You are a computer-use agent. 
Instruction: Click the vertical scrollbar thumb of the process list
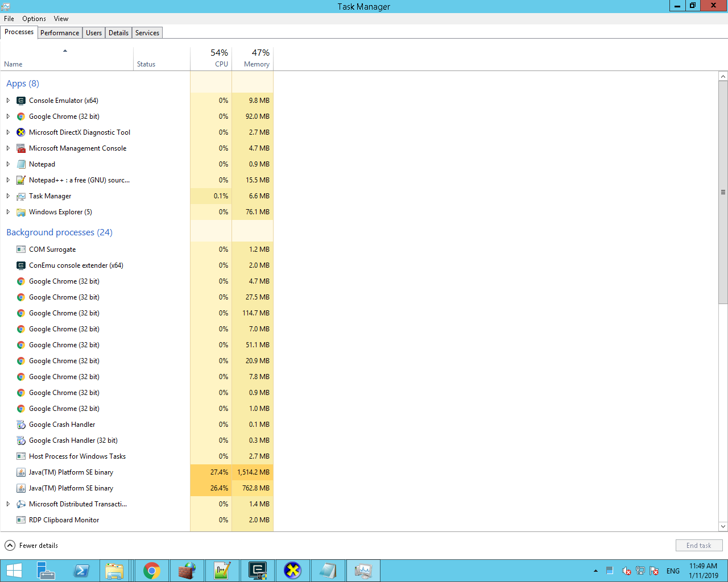click(723, 192)
